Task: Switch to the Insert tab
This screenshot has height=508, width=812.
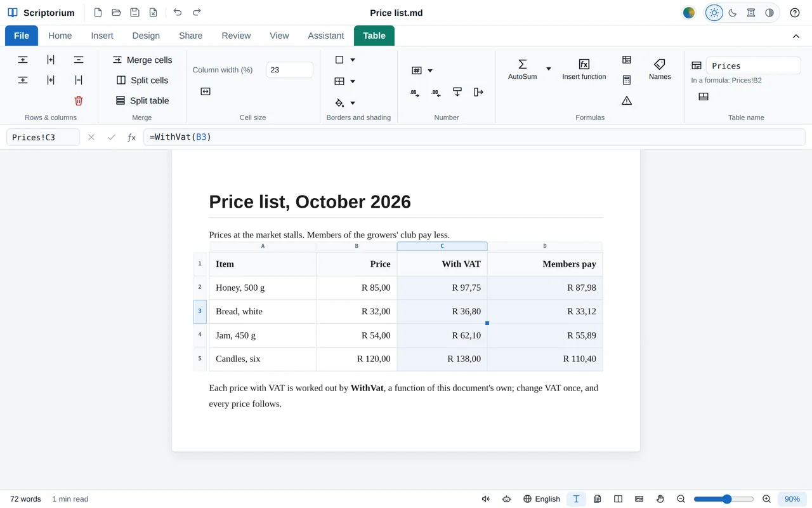Action: tap(102, 36)
